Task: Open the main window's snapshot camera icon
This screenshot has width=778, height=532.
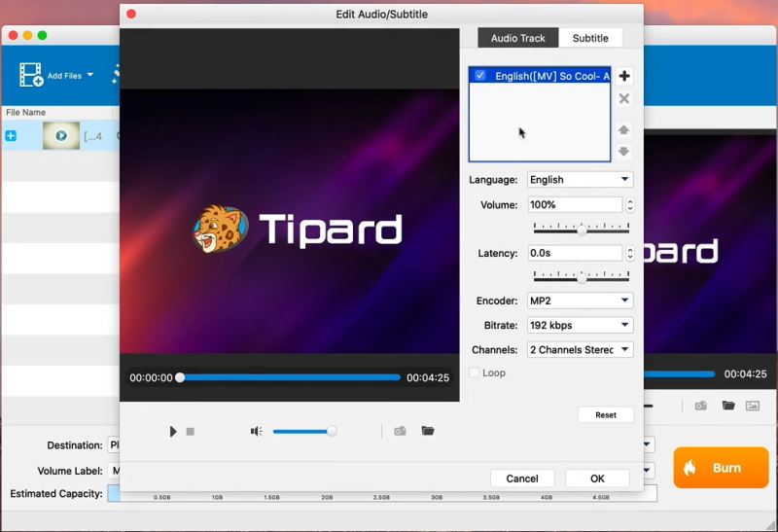Action: pos(700,406)
